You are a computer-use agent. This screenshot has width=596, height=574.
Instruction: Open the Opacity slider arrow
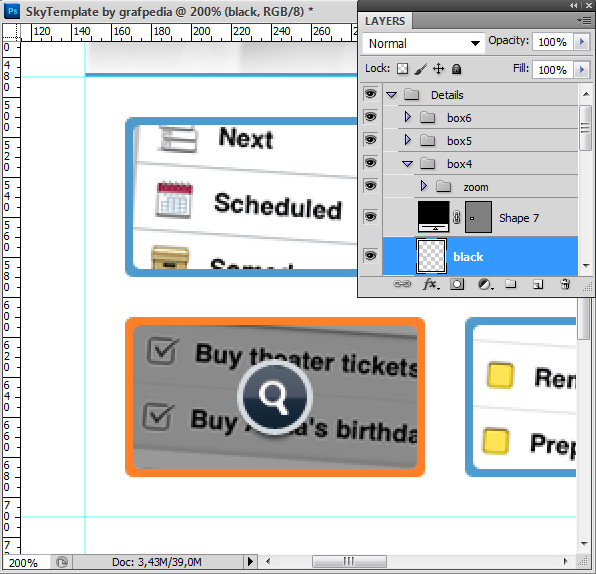click(582, 41)
